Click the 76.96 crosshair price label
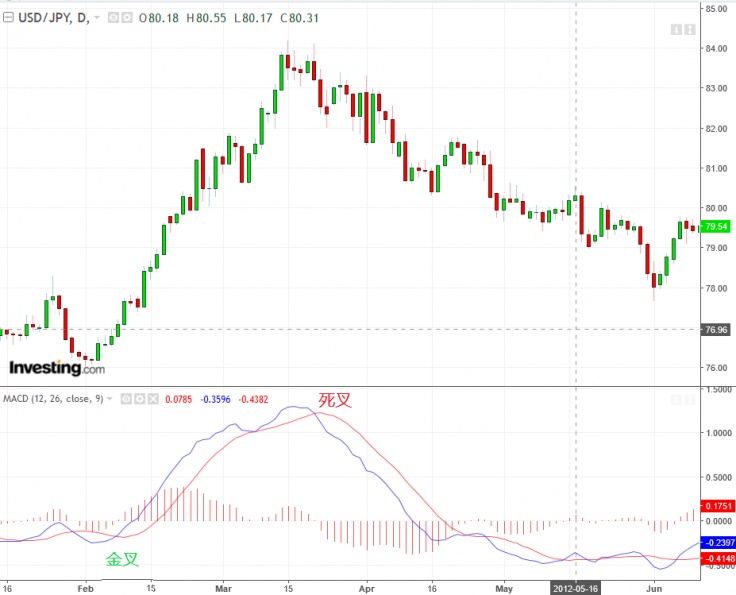The image size is (736, 595). click(717, 329)
